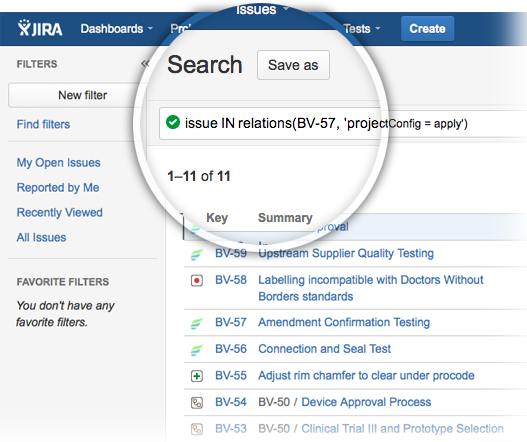Click the issue type icon for BV-59
Screen dimensions: 527x442
coord(197,254)
